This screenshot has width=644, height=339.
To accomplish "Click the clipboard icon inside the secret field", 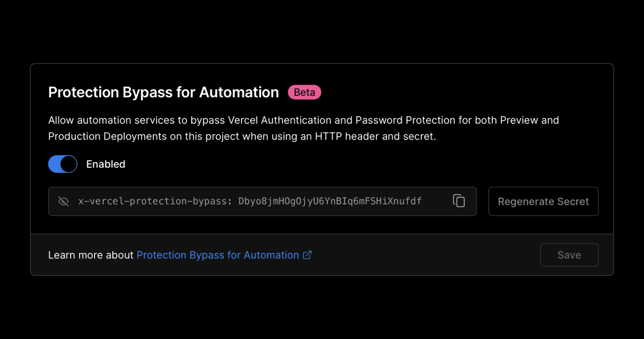I will click(x=459, y=201).
